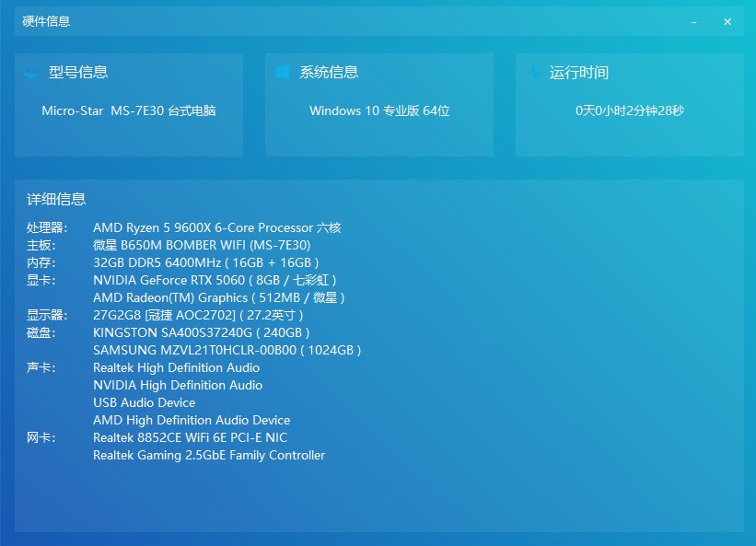Select the AMD High Definition Audio Device line
The height and width of the screenshot is (546, 756).
[192, 420]
